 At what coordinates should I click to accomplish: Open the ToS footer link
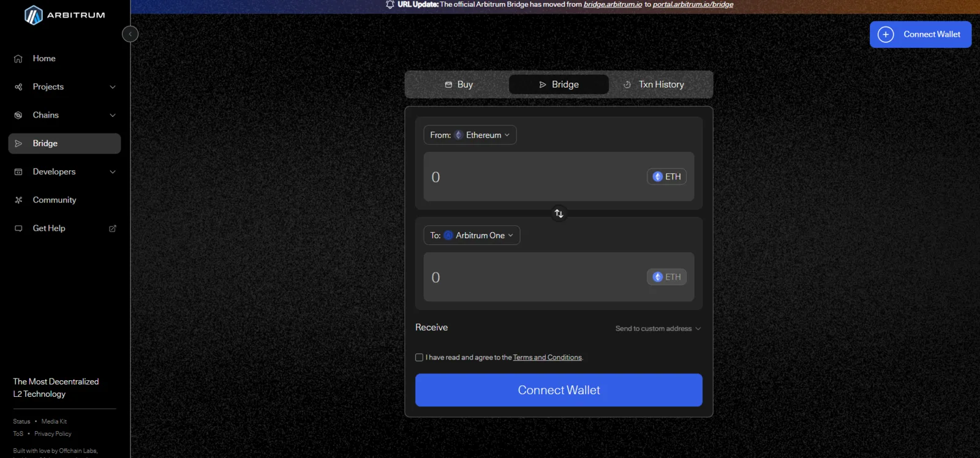tap(18, 434)
